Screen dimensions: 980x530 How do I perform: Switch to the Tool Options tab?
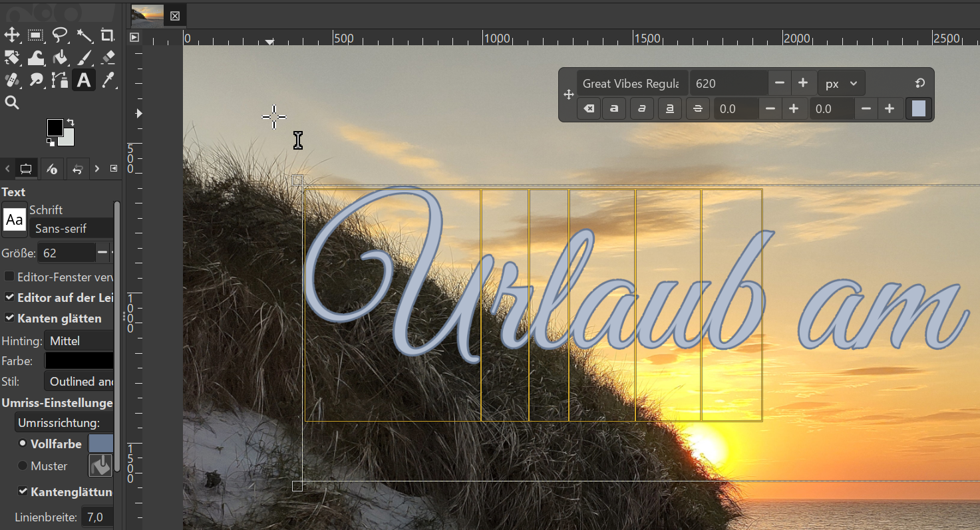point(26,169)
